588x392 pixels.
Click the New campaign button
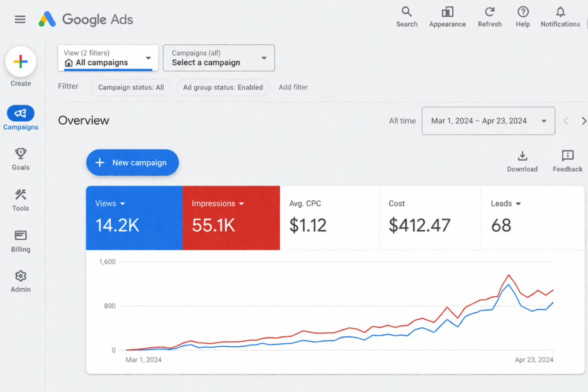[x=133, y=163]
